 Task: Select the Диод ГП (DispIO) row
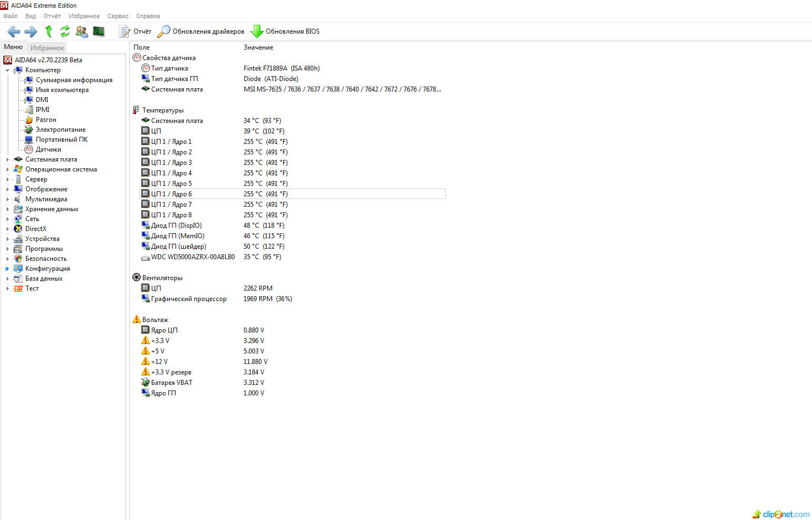[x=292, y=226]
